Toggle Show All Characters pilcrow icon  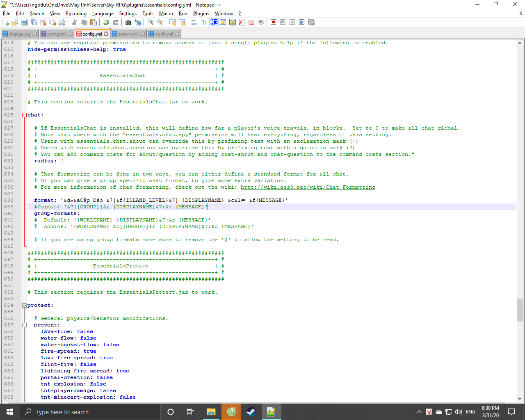click(204, 22)
